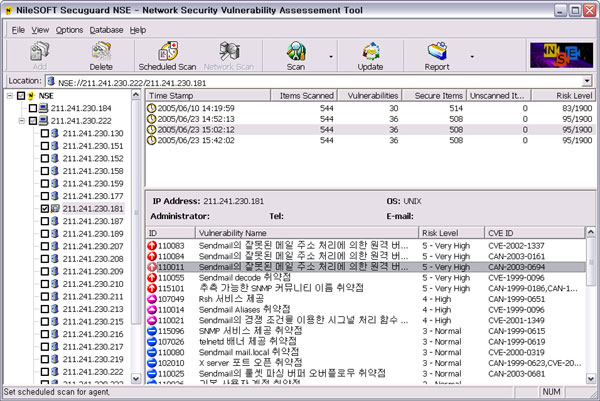Viewport: 600px width, 401px height.
Task: Open the Options menu
Action: coord(69,30)
